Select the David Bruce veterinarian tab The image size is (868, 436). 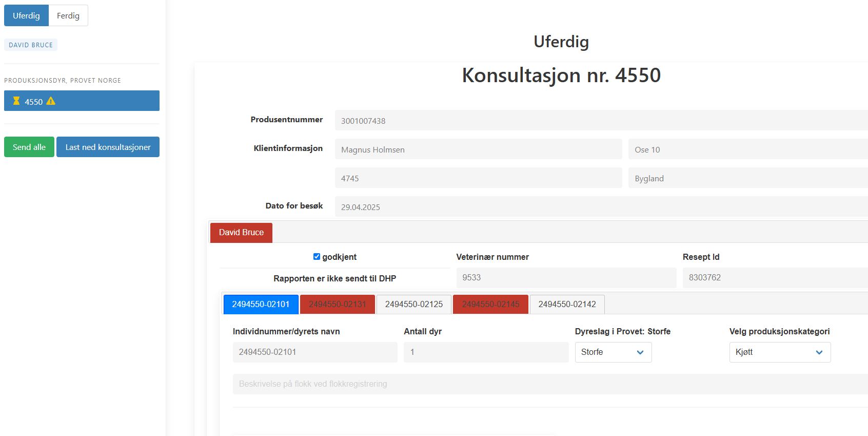click(241, 233)
